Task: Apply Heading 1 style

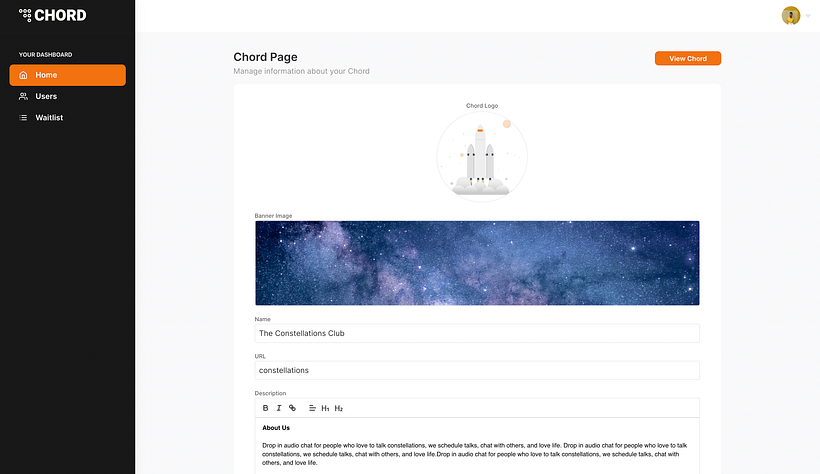Action: click(x=325, y=408)
